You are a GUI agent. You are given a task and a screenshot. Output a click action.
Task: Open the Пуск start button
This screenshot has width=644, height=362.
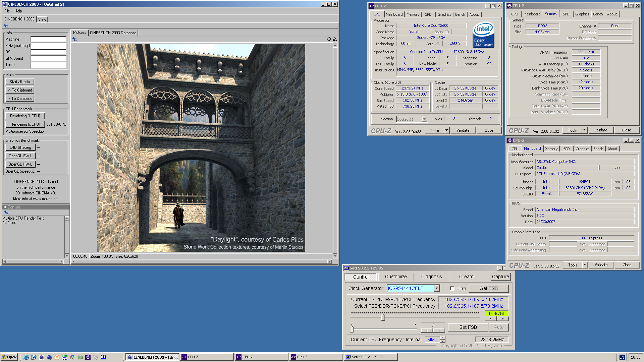9,357
